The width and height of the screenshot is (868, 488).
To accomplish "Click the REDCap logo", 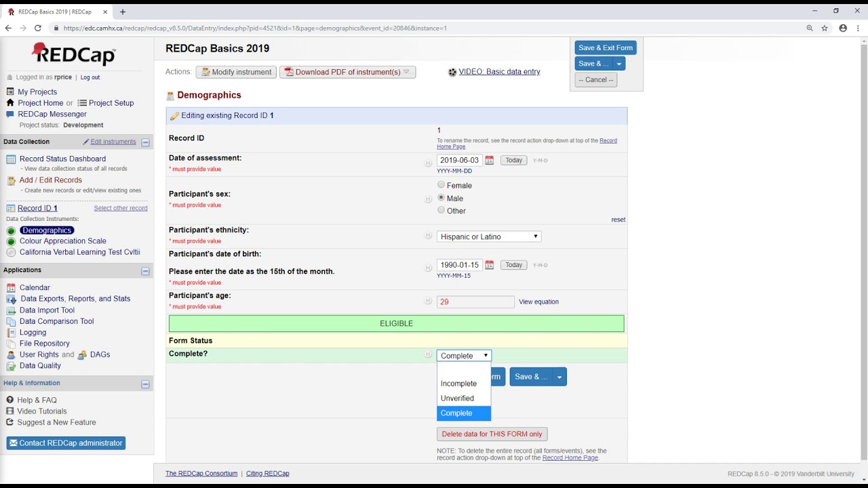I will click(74, 54).
